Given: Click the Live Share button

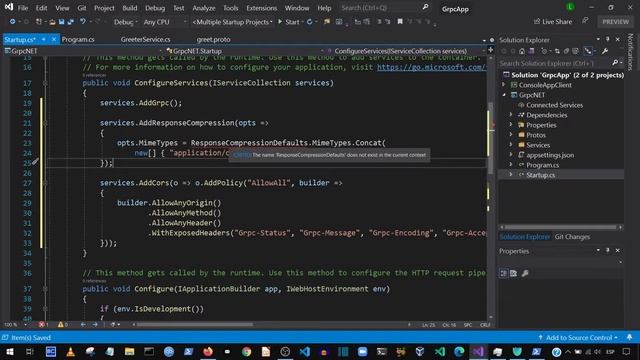Looking at the screenshot, I should tap(553, 22).
